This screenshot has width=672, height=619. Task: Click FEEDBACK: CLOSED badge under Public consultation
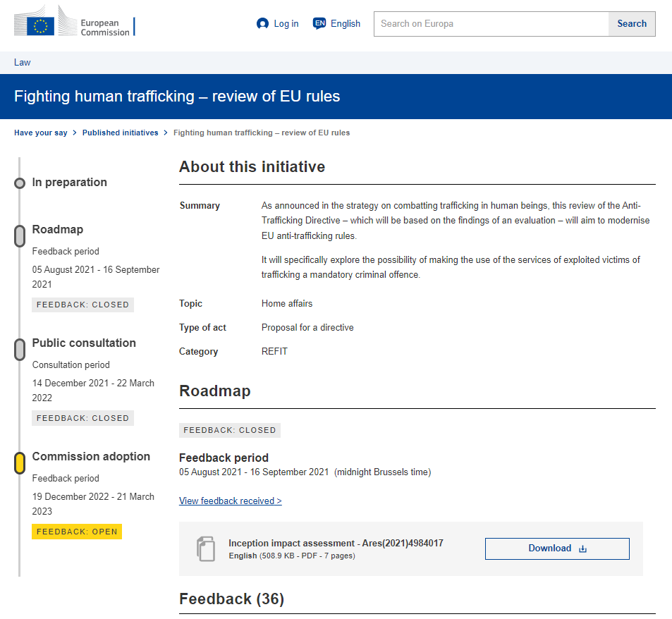tap(83, 418)
